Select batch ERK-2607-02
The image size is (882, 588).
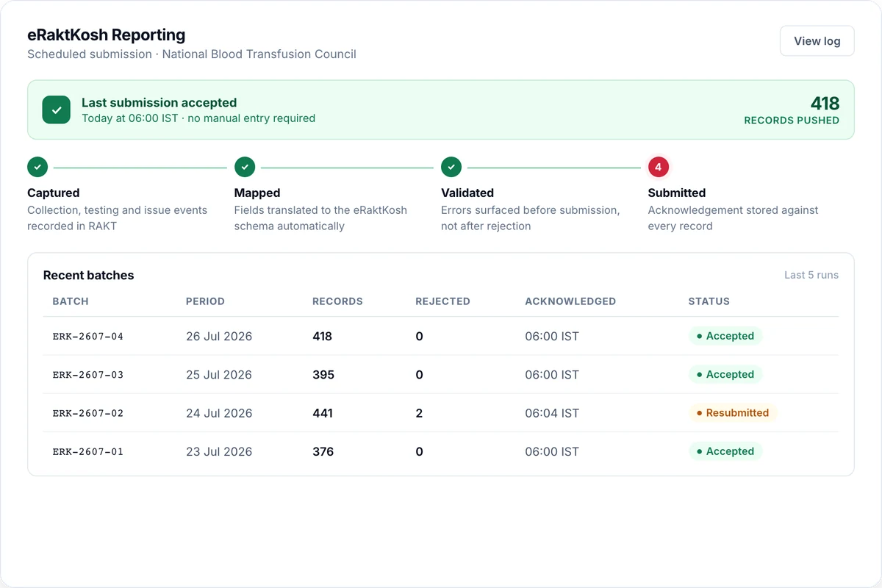click(x=88, y=413)
